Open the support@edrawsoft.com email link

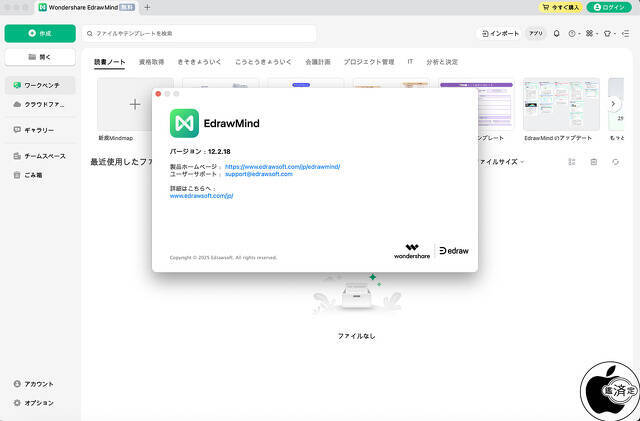tap(258, 174)
